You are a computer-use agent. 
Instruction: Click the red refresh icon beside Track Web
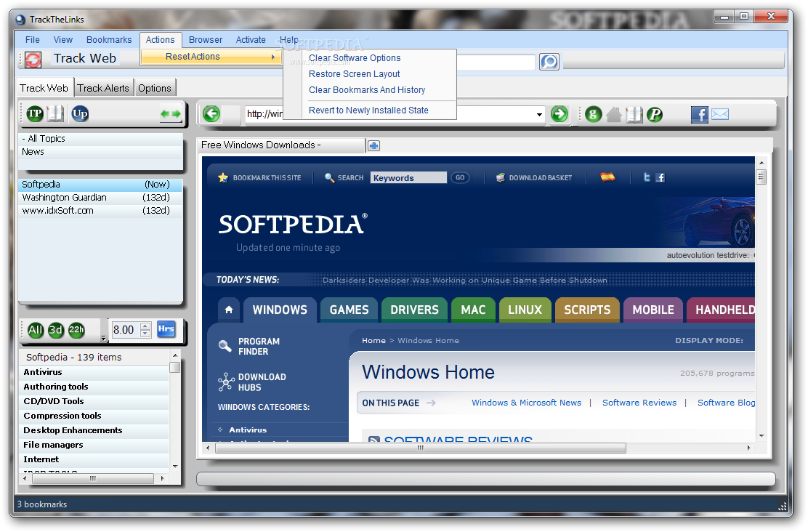[33, 60]
